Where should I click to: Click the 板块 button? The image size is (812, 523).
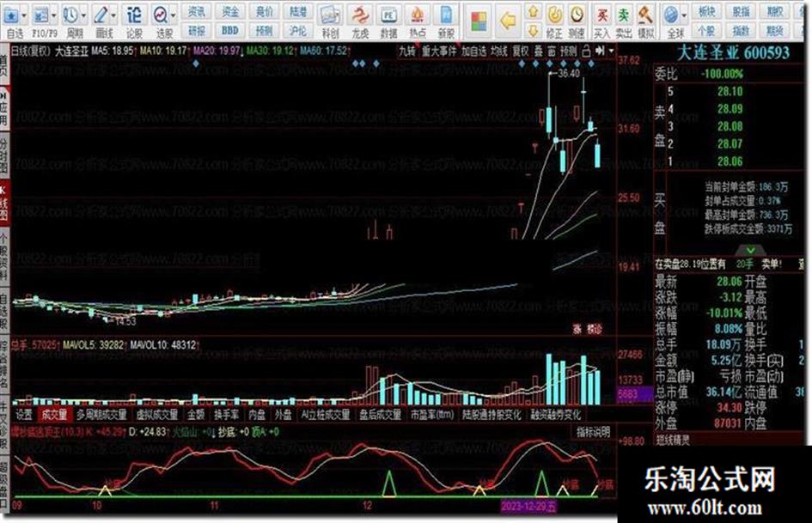pyautogui.click(x=707, y=11)
